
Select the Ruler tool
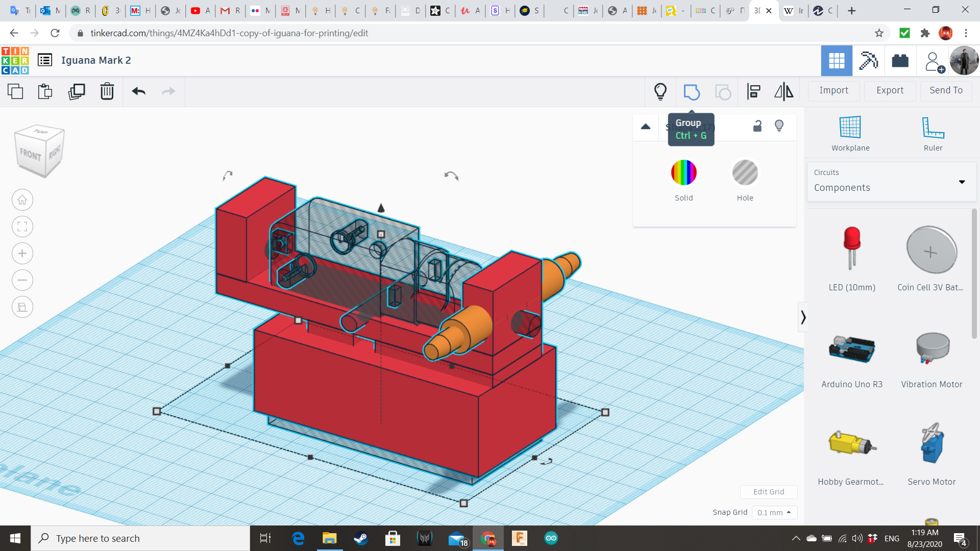[933, 134]
